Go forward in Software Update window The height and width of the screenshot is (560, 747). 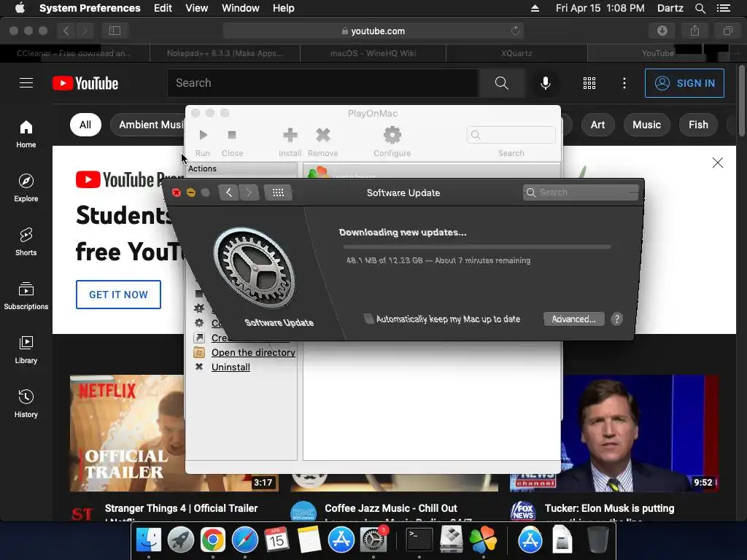click(249, 192)
